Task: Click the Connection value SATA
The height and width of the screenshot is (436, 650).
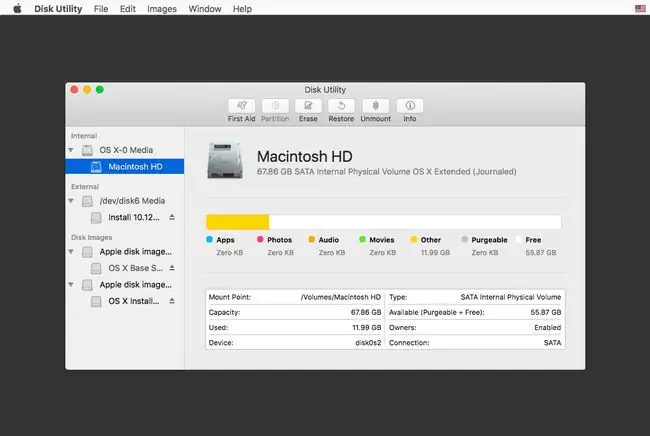Action: pyautogui.click(x=553, y=343)
